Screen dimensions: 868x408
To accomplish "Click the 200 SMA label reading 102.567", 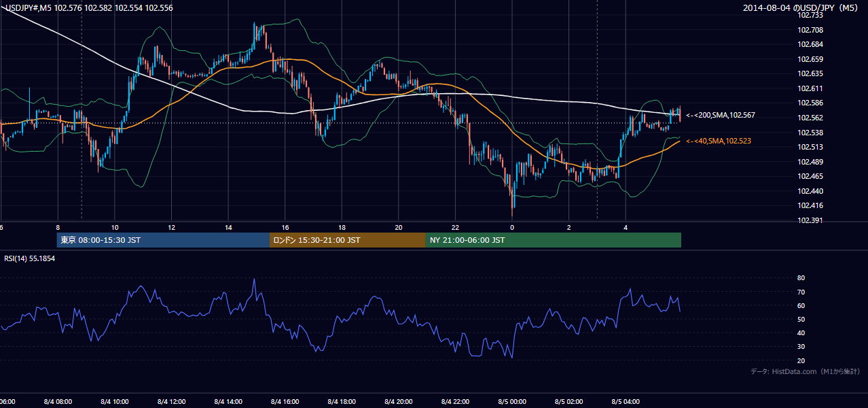I will 720,116.
